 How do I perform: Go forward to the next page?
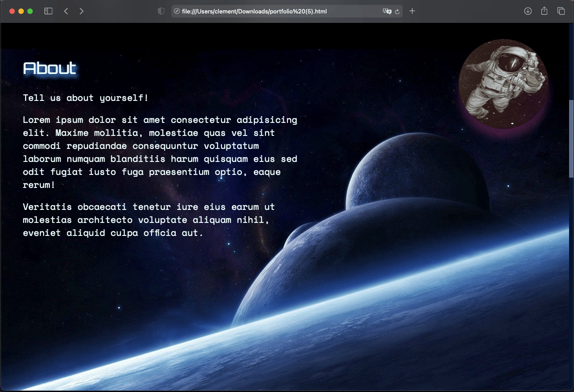pos(81,11)
